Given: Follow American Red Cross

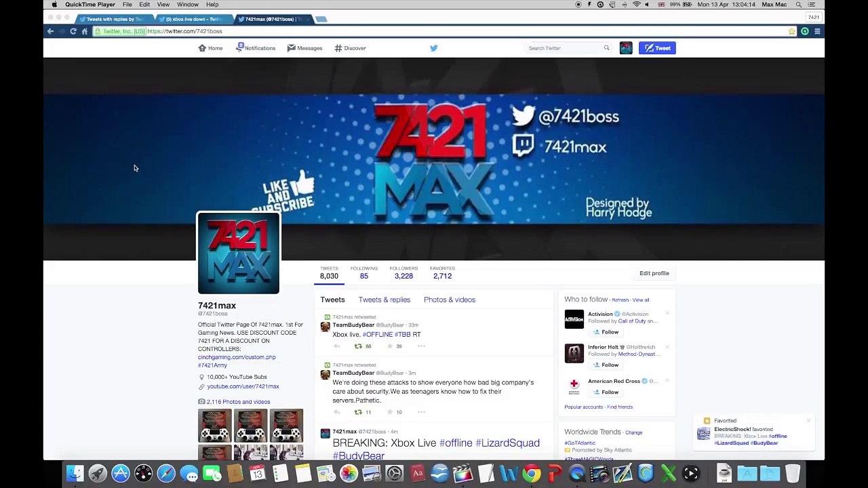Looking at the screenshot, I should tap(606, 392).
